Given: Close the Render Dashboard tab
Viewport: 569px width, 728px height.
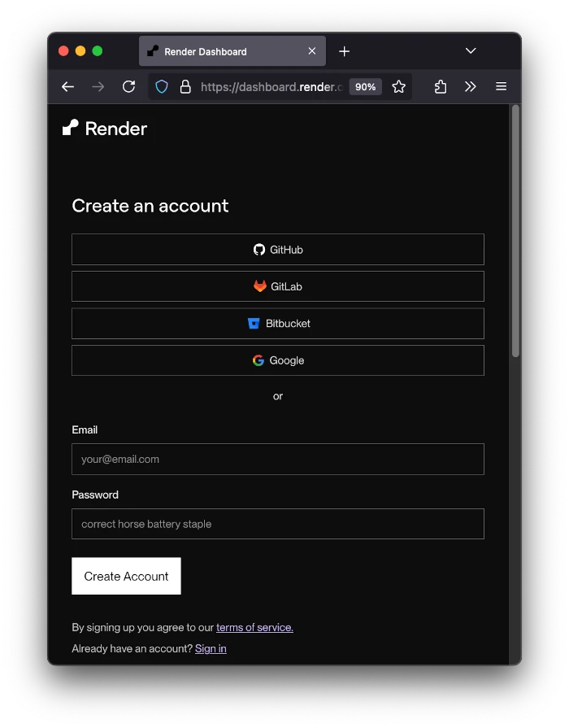Looking at the screenshot, I should point(312,51).
